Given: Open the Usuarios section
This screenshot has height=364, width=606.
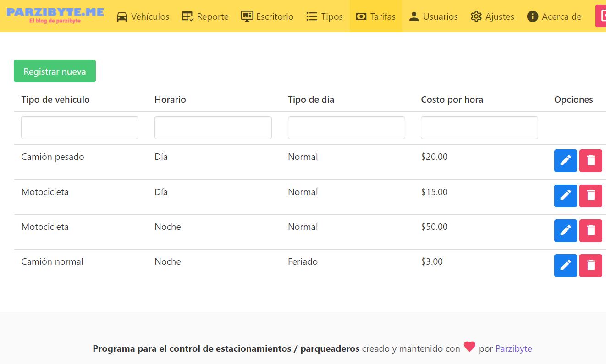Looking at the screenshot, I should (433, 16).
